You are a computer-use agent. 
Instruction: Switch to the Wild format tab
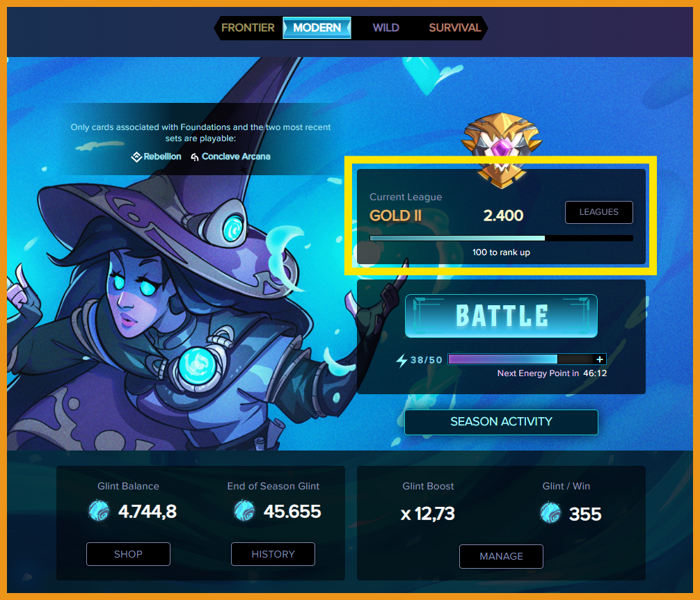click(x=385, y=28)
